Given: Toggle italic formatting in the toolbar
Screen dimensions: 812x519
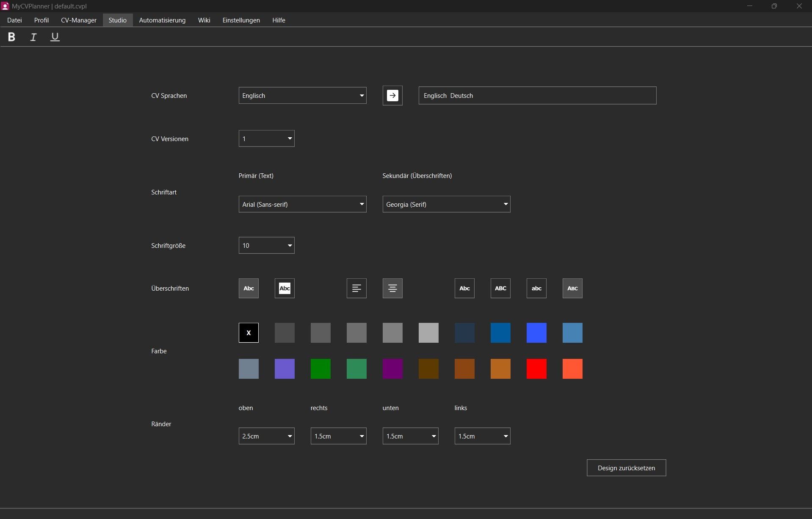Looking at the screenshot, I should (33, 37).
